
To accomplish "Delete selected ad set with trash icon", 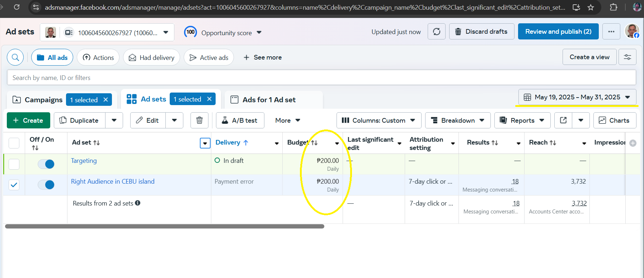I will tap(199, 121).
